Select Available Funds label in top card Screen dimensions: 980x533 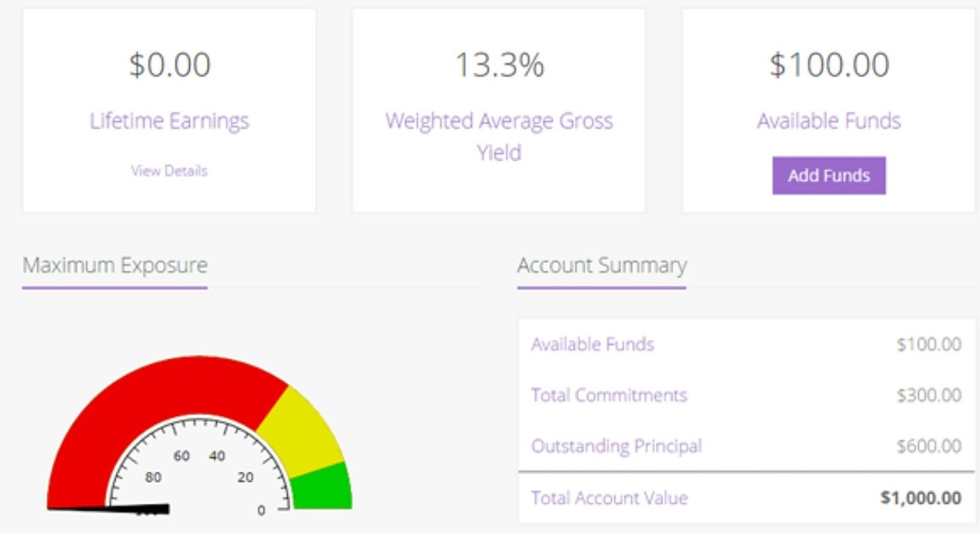pyautogui.click(x=829, y=121)
